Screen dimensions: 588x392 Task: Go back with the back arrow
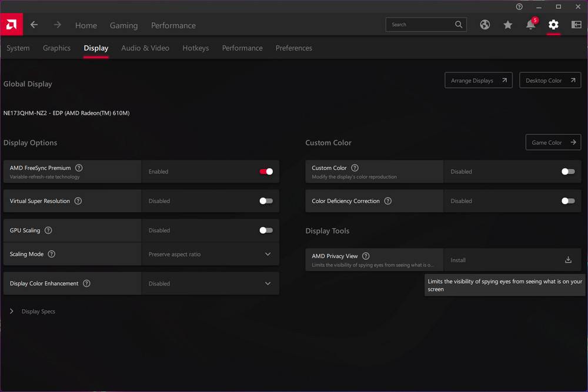(x=34, y=25)
